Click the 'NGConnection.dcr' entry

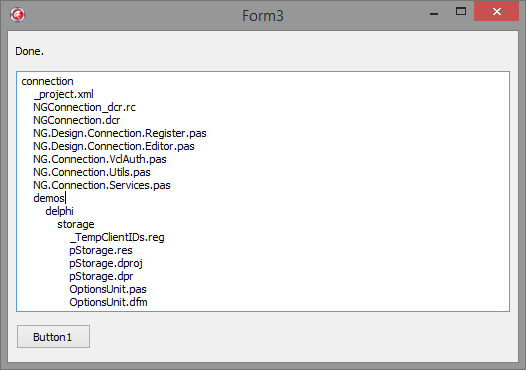pyautogui.click(x=76, y=120)
